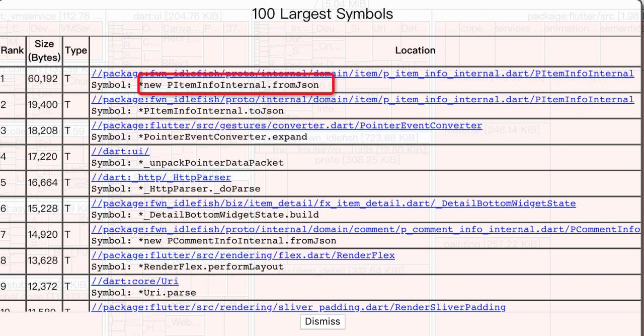Screen dimensions: 644x336
Task: Open the _HttpParser location link
Action: (x=161, y=177)
